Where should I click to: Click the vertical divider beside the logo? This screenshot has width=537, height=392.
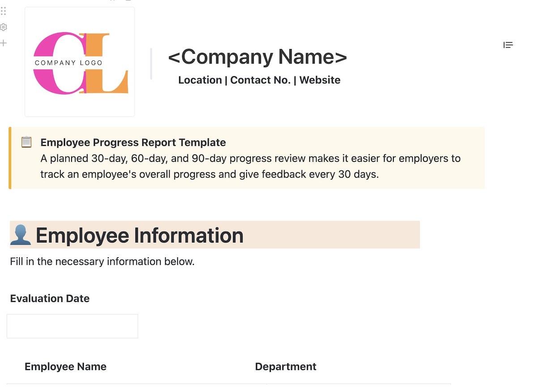(x=151, y=64)
